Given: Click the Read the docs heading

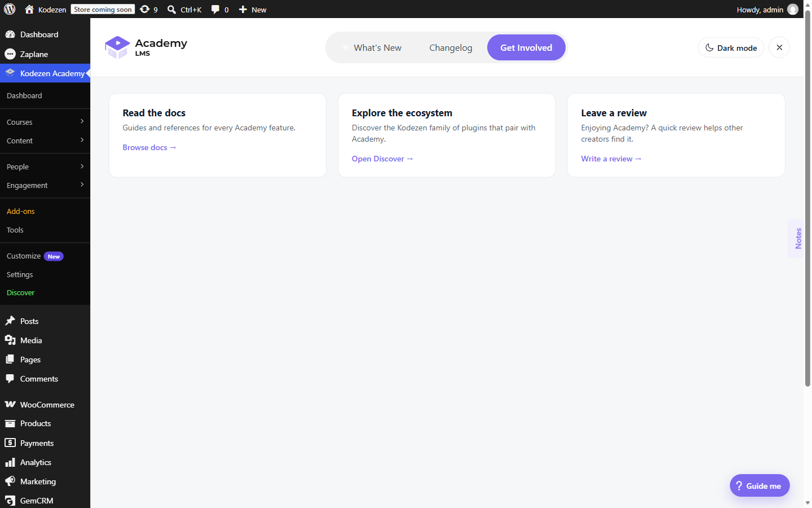Looking at the screenshot, I should point(154,113).
